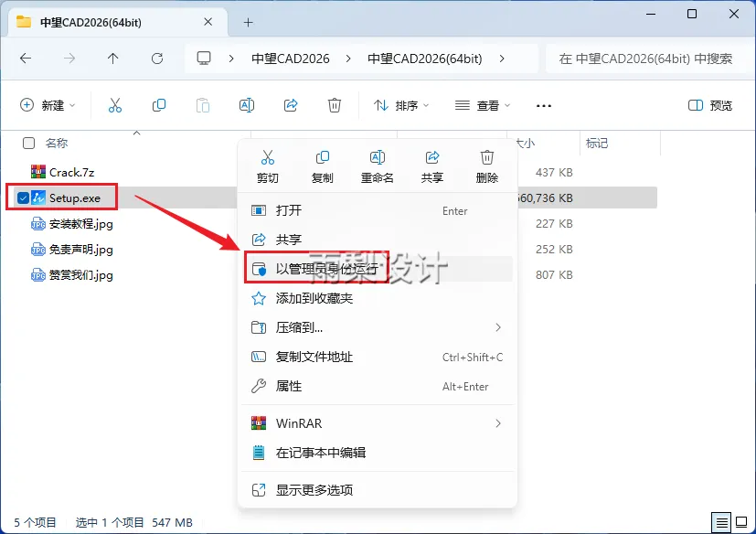Expand chevron between 中望CAD2026 and 中望CAD2026(64bit)
Viewport: 756px width, 534px height.
coord(348,59)
